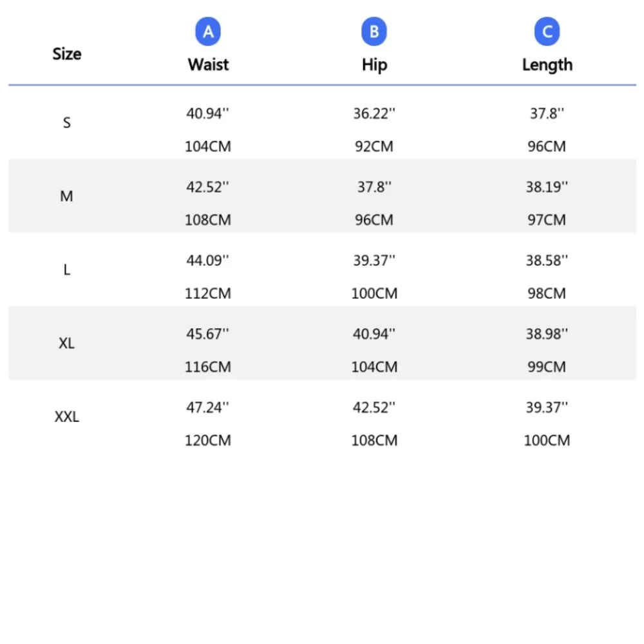Click the 45.67'' waist value for XL
The image size is (644, 644).
[208, 334]
